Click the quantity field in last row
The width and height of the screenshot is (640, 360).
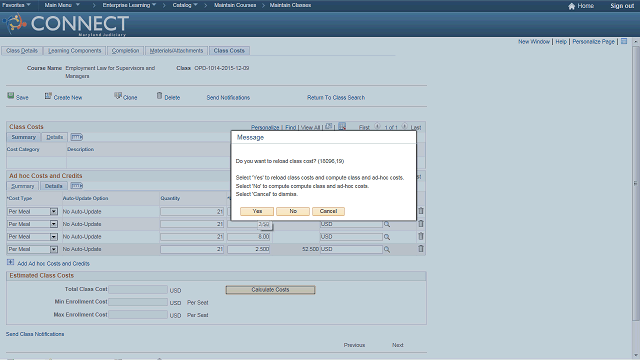pos(192,249)
